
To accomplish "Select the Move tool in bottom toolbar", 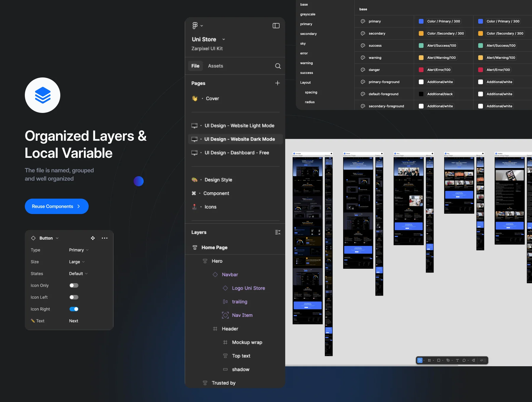I will [420, 360].
